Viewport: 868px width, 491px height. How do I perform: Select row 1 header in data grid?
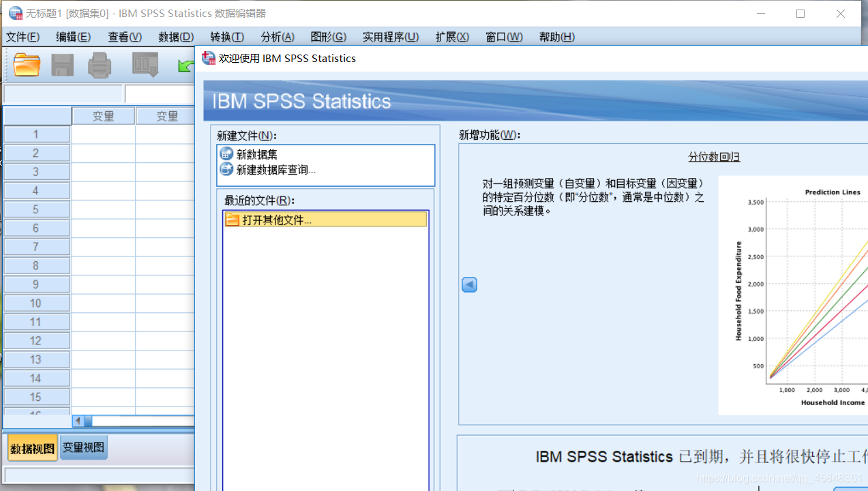pos(37,134)
